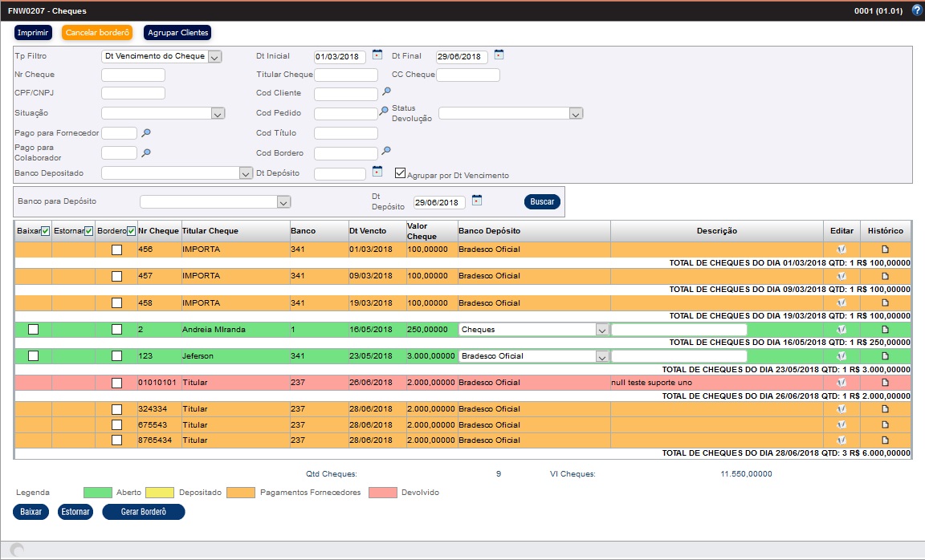Viewport: 925px width, 560px height.
Task: Click the Titular Cheque column header
Action: click(210, 231)
